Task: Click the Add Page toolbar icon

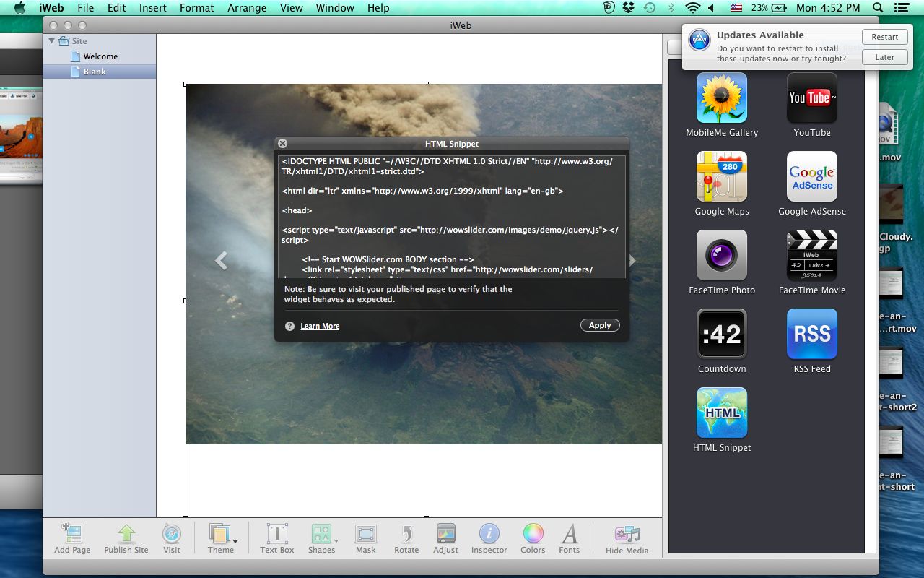Action: (x=72, y=533)
